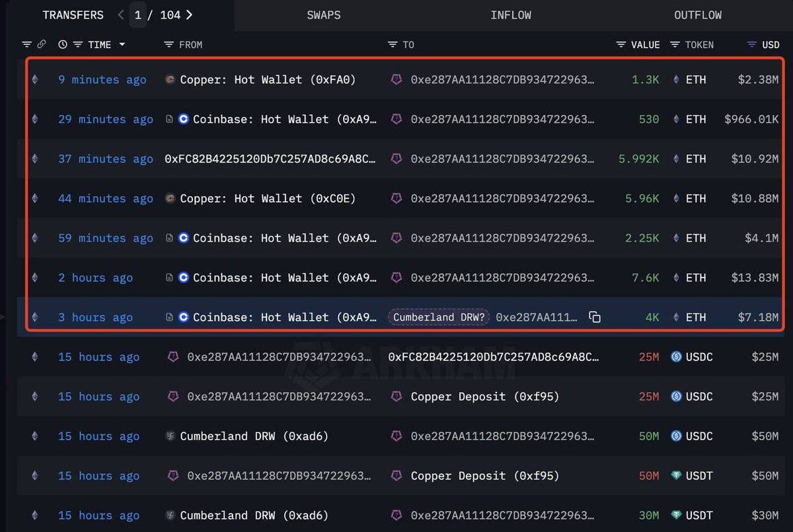793x532 pixels.
Task: Open the 2 hours ago transaction link
Action: pyautogui.click(x=95, y=278)
